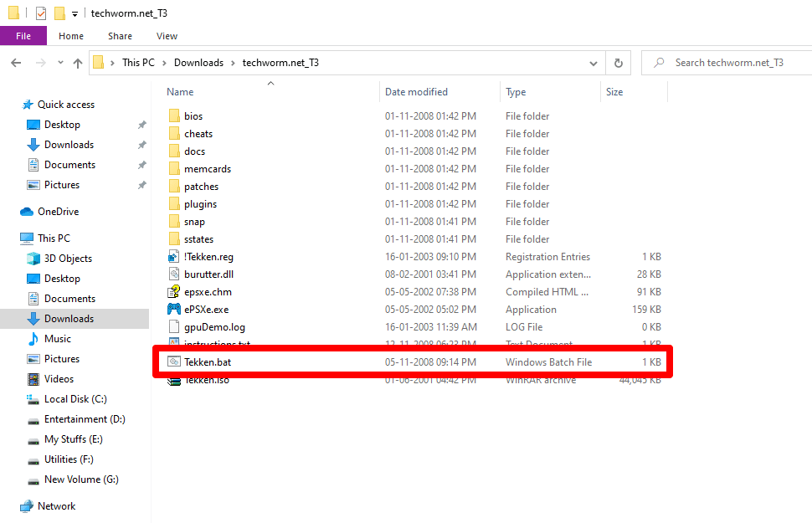Click the Up one level arrow
The height and width of the screenshot is (523, 812).
tap(78, 63)
